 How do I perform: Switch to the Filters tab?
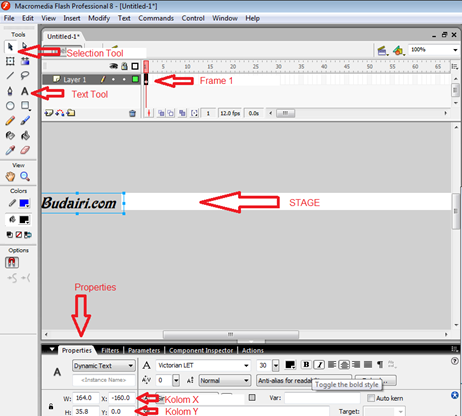coord(110,350)
